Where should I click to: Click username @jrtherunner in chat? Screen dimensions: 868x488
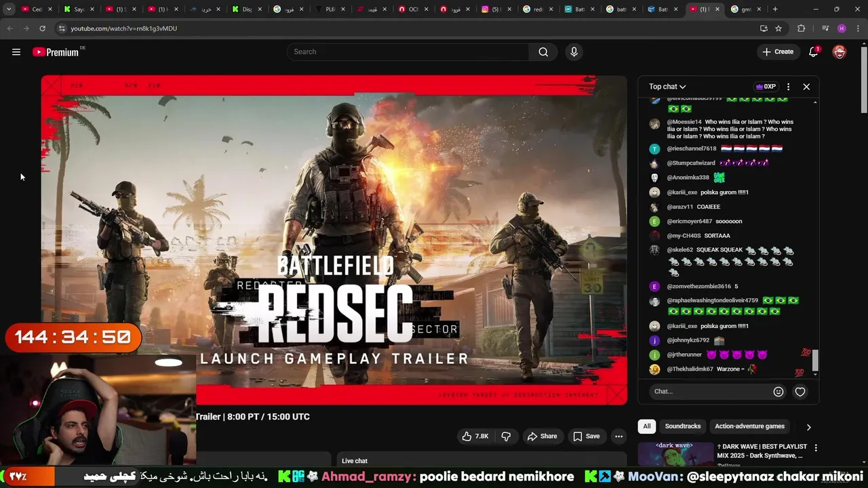coord(684,355)
